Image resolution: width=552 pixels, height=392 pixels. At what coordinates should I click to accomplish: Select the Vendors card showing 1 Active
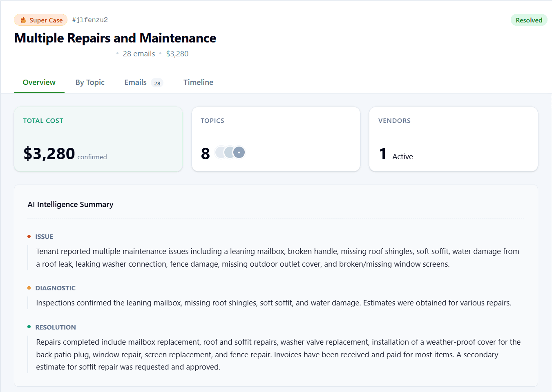coord(453,139)
